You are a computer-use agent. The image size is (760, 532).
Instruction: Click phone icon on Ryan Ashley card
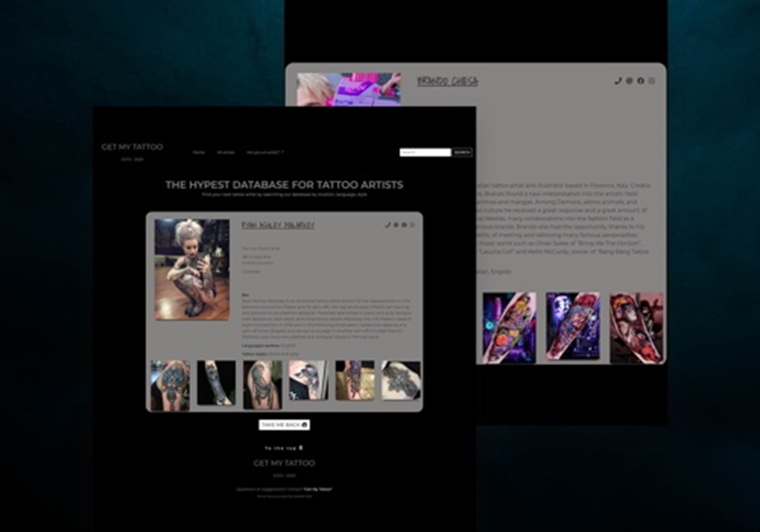point(388,225)
